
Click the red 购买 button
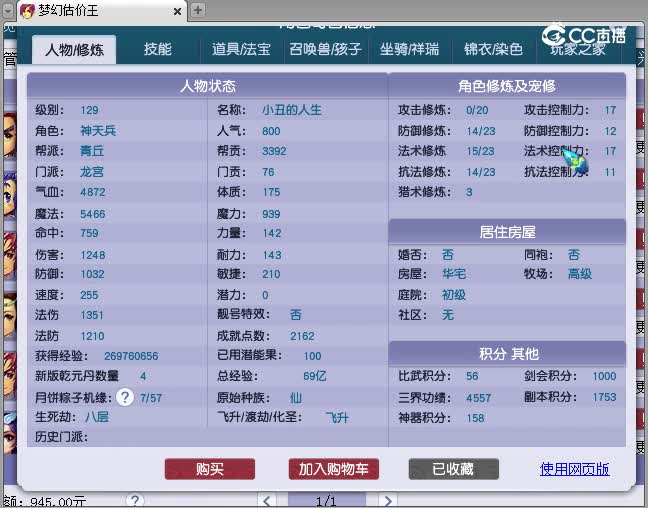210,469
